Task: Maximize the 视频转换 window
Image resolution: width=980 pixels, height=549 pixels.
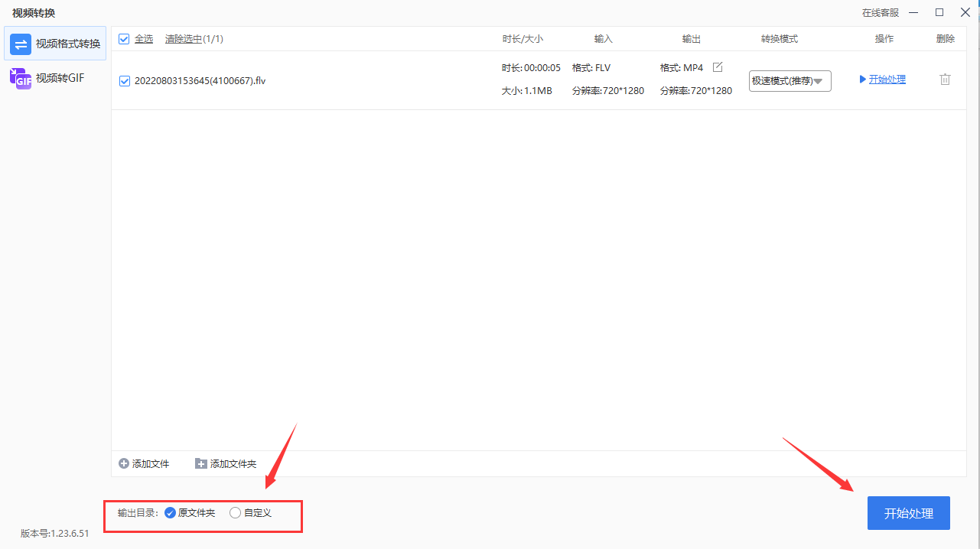Action: click(939, 12)
